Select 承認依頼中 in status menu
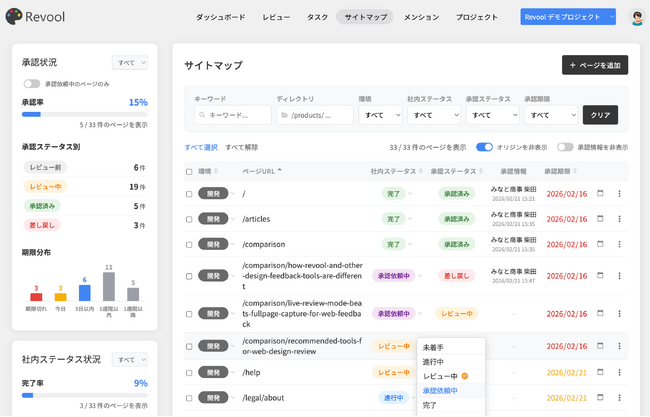The height and width of the screenshot is (417, 650). [x=451, y=390]
